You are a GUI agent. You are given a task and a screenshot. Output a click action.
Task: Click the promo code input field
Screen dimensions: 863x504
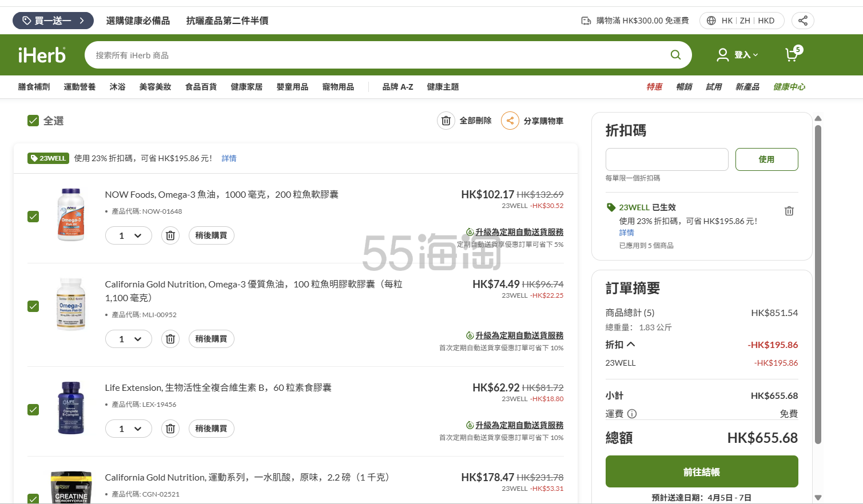tap(667, 159)
